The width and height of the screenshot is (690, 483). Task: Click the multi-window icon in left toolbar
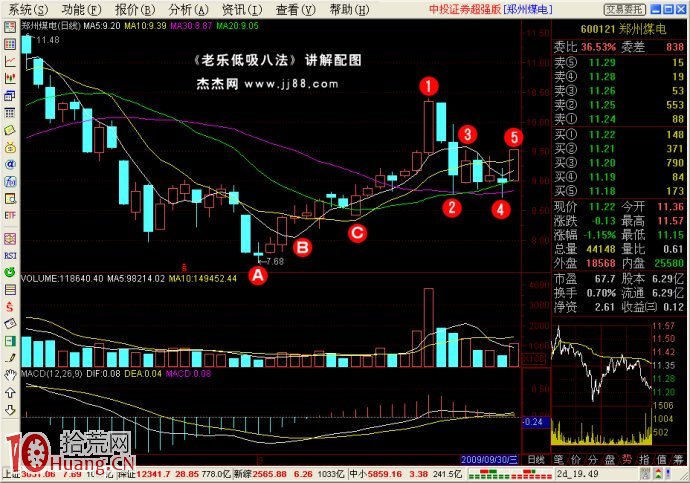pos(10,95)
